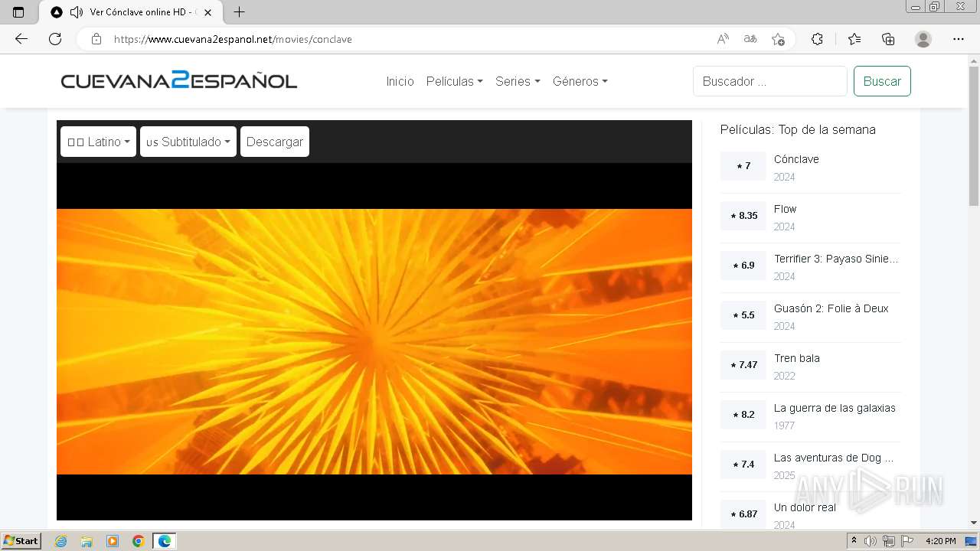The width and height of the screenshot is (980, 551).
Task: Open the Cuevana2Español logo home link
Action: pos(178,80)
